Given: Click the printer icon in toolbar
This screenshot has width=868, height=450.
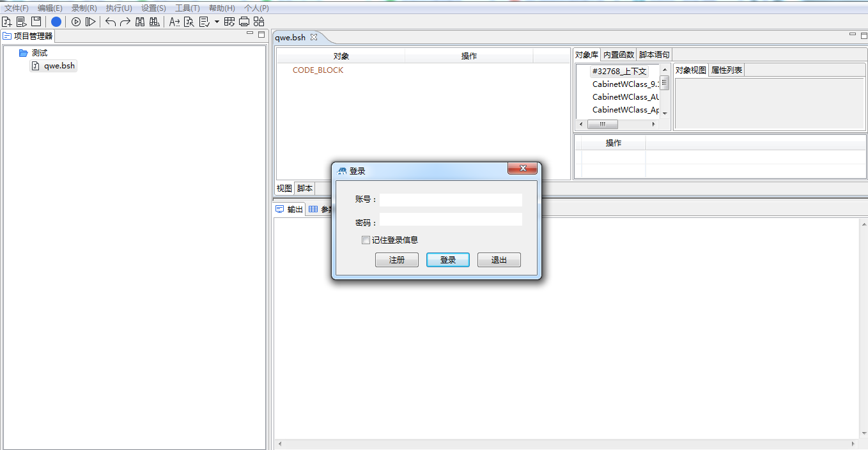Looking at the screenshot, I should [244, 22].
